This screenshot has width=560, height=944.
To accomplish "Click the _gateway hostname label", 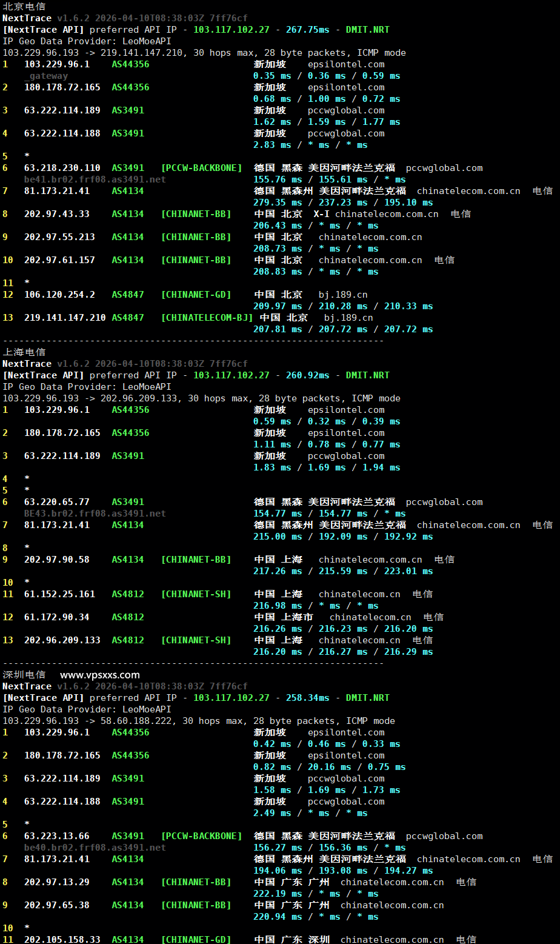I will pos(46,76).
